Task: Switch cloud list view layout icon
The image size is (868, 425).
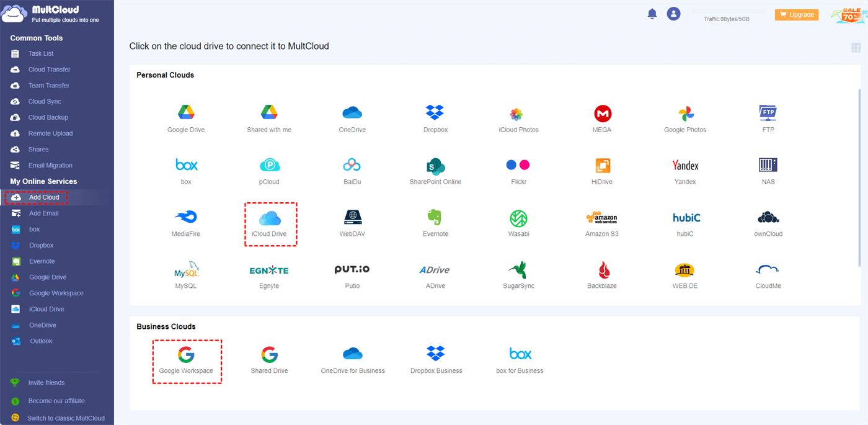Action: [x=856, y=48]
